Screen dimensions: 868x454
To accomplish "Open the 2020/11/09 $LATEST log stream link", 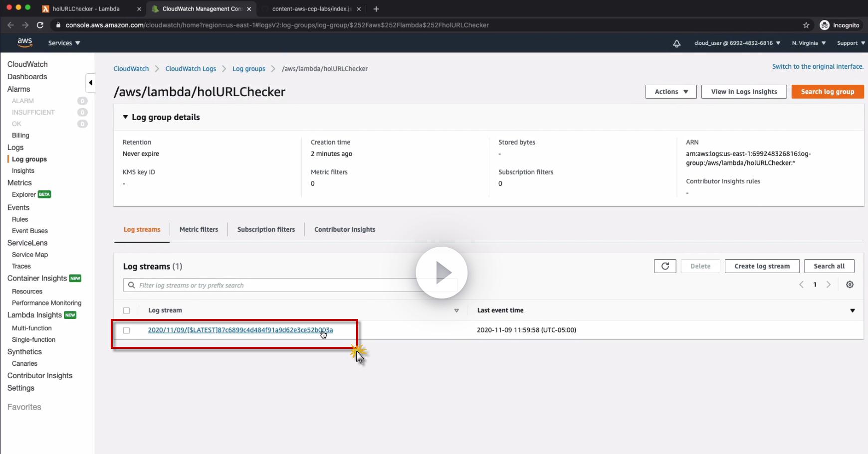I will click(x=240, y=330).
